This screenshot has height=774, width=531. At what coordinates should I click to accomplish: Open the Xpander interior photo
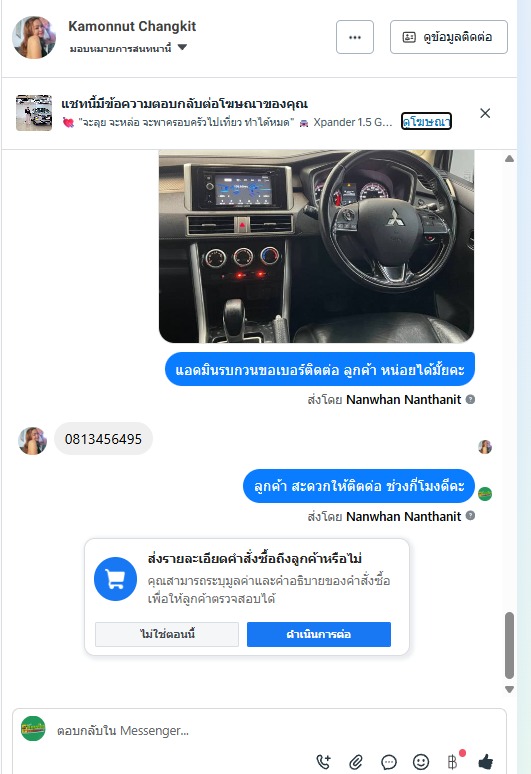tap(316, 246)
